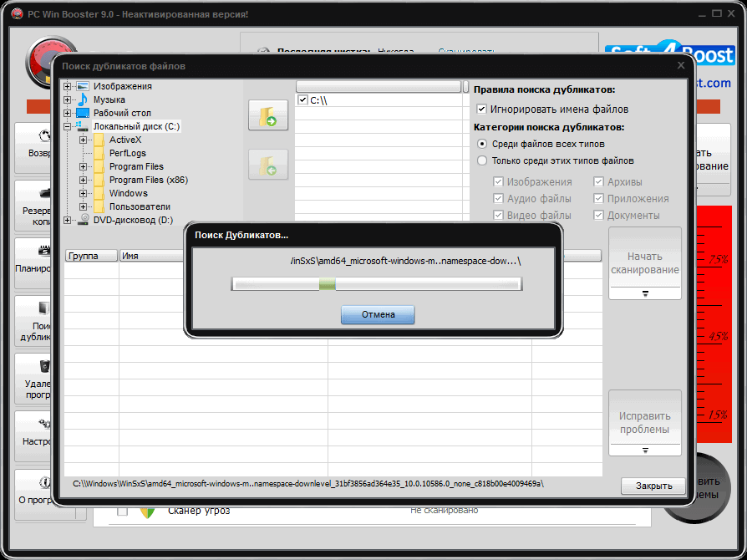The height and width of the screenshot is (560, 747).
Task: Expand the Program Files (x86) node
Action: click(84, 180)
